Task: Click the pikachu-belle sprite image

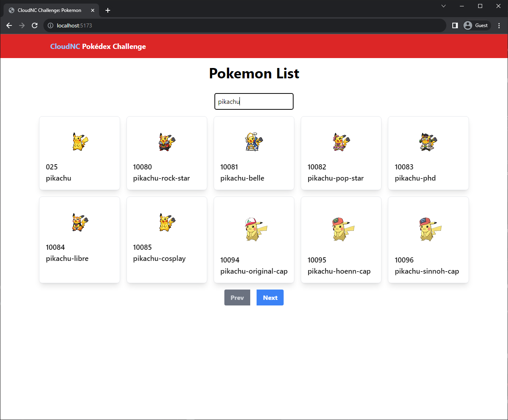Action: 254,142
